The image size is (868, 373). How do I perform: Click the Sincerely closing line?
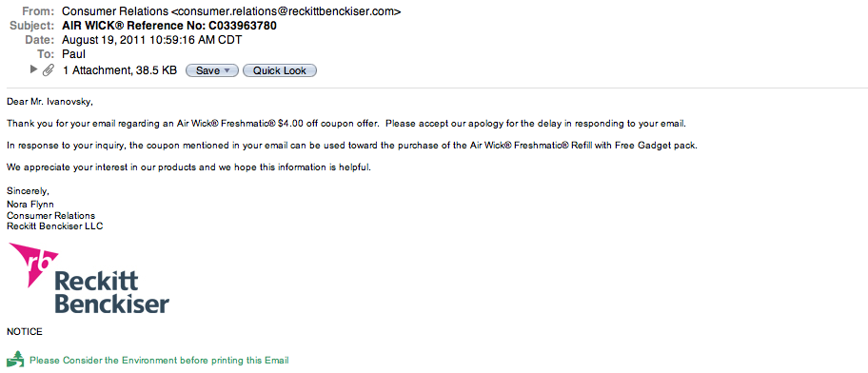(28, 191)
